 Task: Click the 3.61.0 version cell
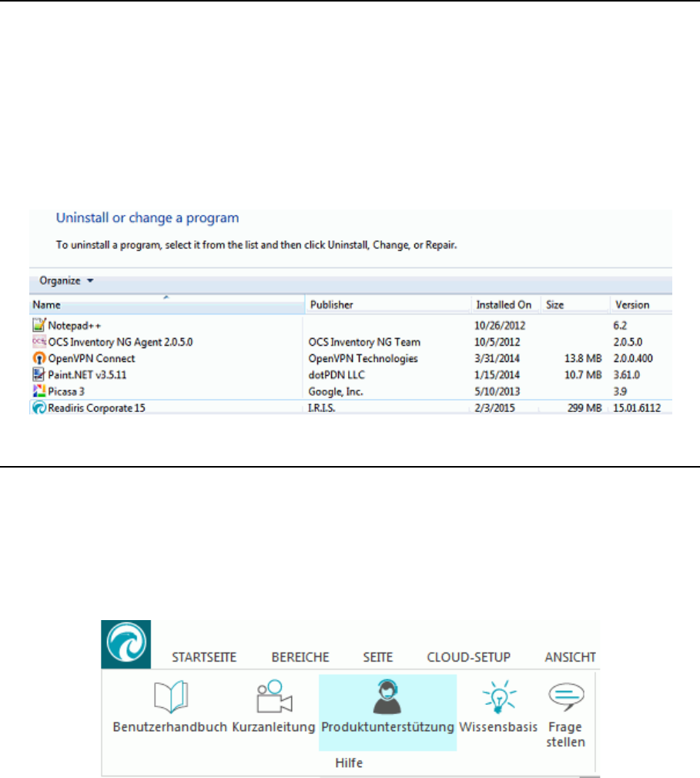tap(626, 374)
